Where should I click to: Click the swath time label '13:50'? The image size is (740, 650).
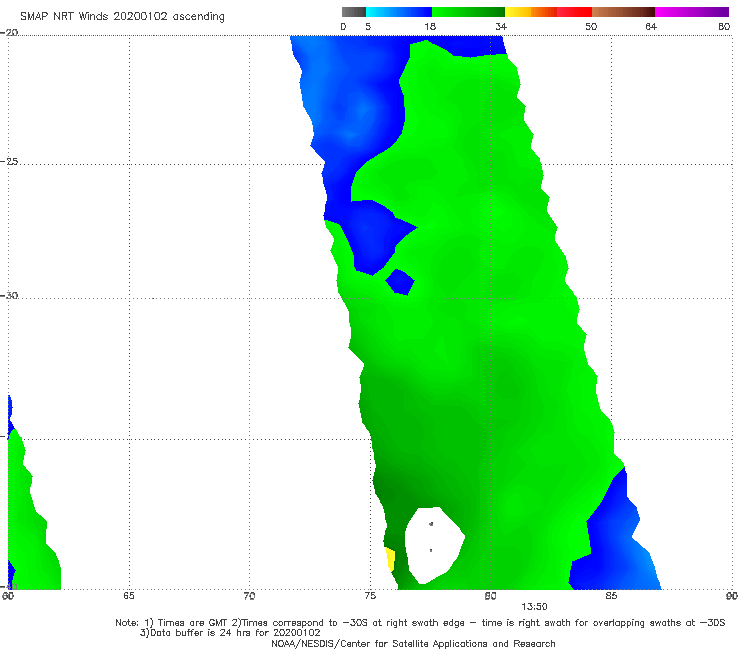click(534, 607)
